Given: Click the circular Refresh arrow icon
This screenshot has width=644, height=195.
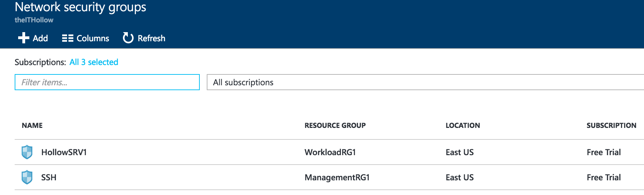Looking at the screenshot, I should (128, 38).
